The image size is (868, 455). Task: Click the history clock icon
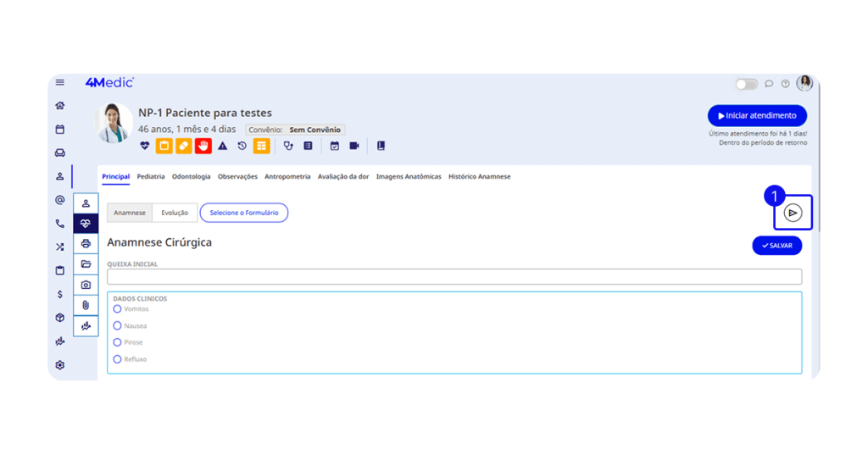[x=242, y=146]
